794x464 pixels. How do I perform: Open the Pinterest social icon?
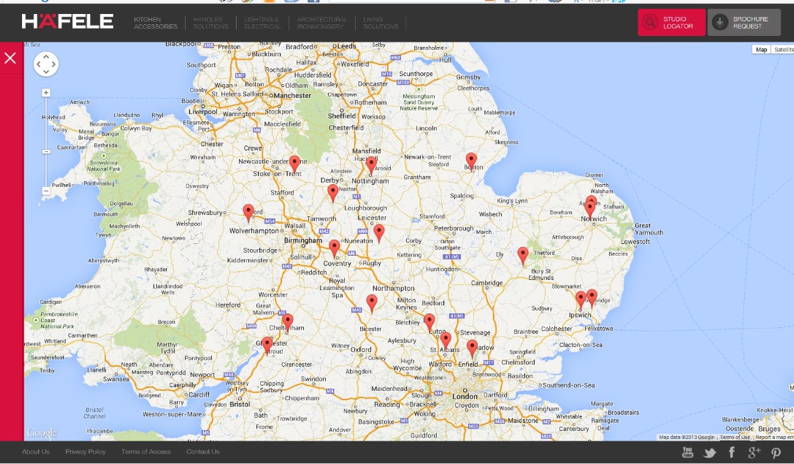click(x=776, y=453)
